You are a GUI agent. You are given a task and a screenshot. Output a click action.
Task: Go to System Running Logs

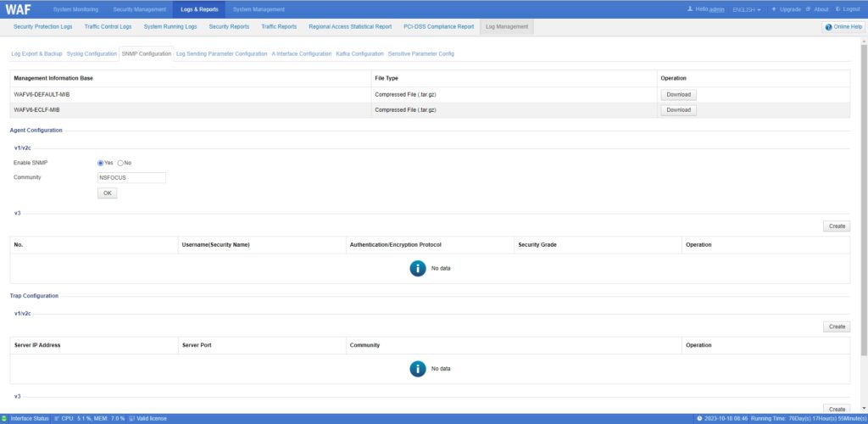(x=170, y=26)
